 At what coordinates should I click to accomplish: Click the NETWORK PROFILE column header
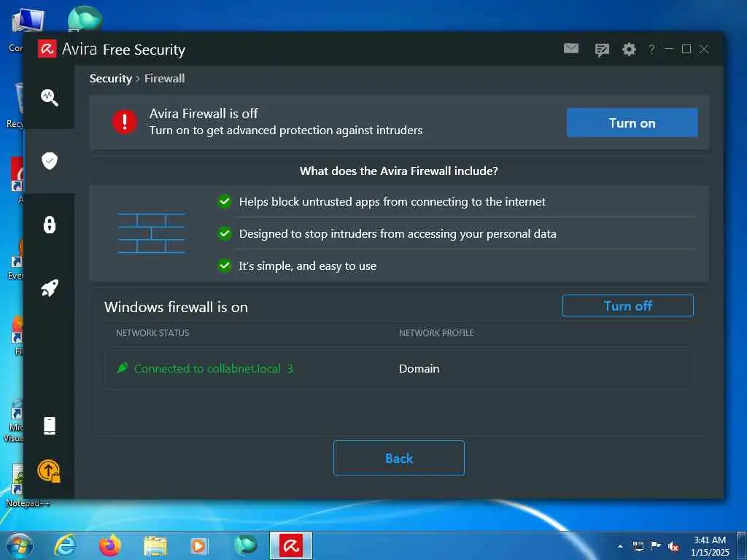click(436, 332)
